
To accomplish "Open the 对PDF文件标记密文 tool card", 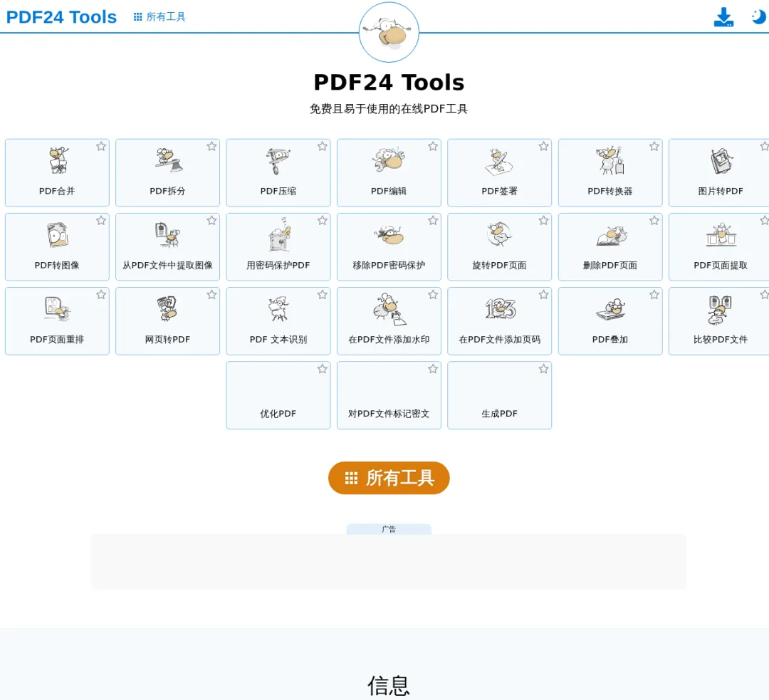I will [x=389, y=395].
